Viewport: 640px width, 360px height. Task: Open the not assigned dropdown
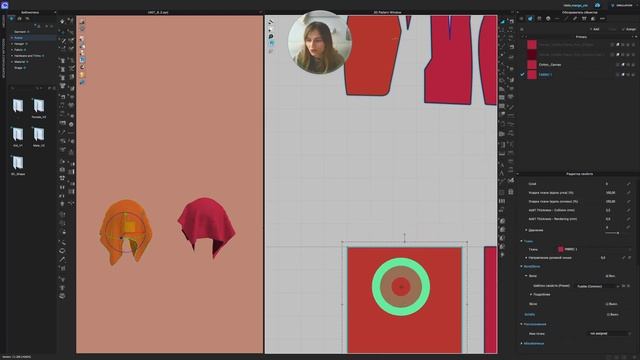tap(609, 333)
